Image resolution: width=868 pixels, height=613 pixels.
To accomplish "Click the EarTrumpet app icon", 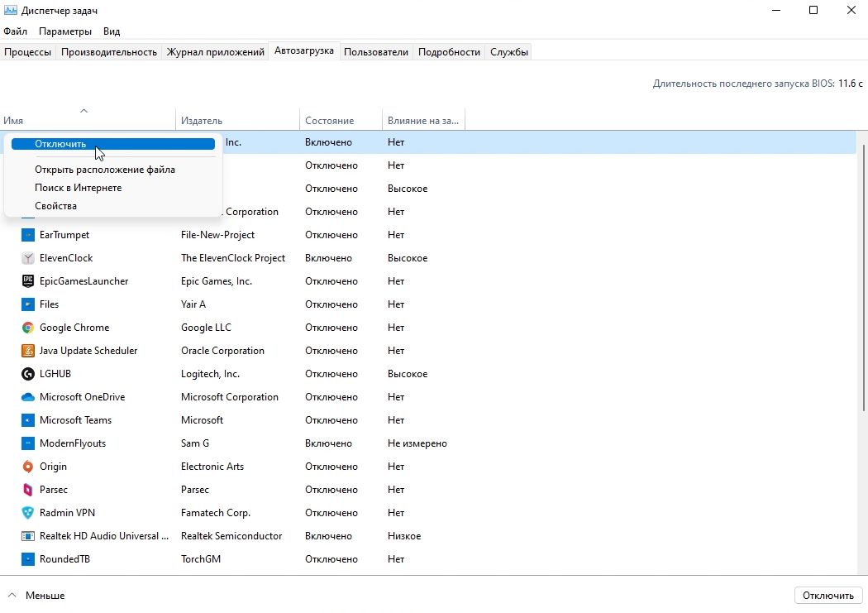I will click(27, 235).
